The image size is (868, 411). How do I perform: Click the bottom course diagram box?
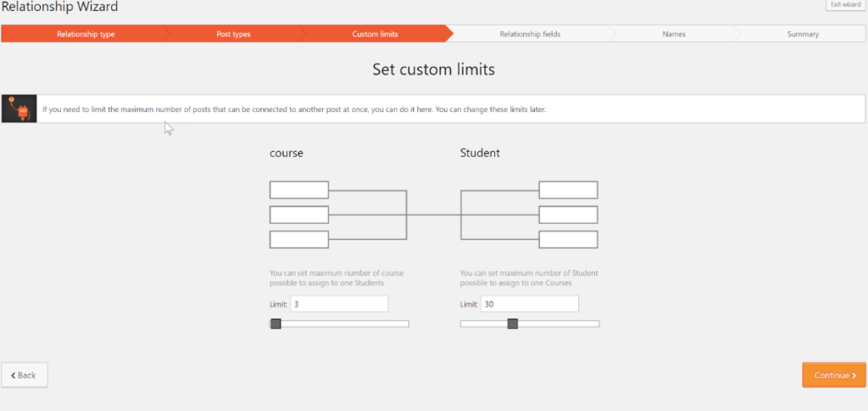298,240
